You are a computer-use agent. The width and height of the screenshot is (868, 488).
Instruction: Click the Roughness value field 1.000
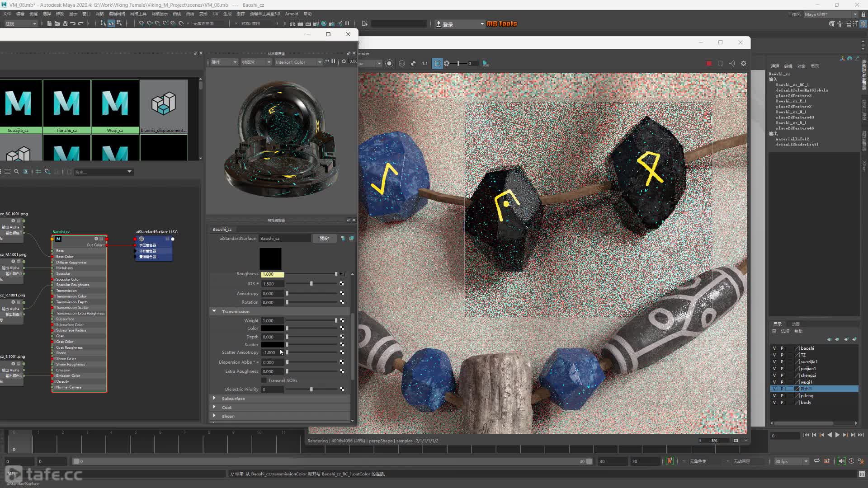272,274
